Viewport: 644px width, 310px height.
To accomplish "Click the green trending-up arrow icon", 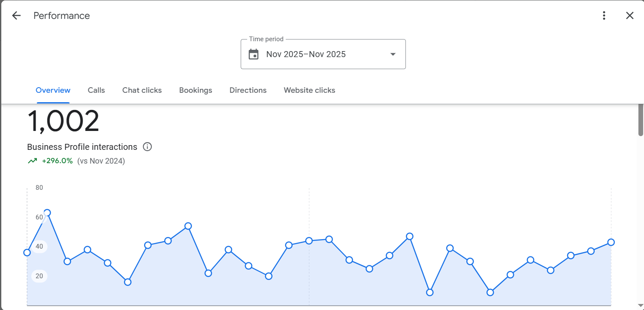I will (x=32, y=161).
